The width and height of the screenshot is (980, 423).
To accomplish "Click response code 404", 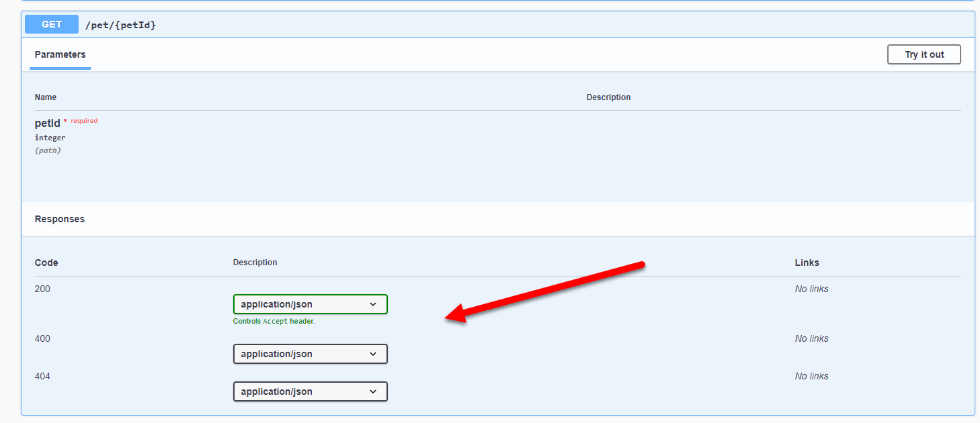I will click(42, 376).
